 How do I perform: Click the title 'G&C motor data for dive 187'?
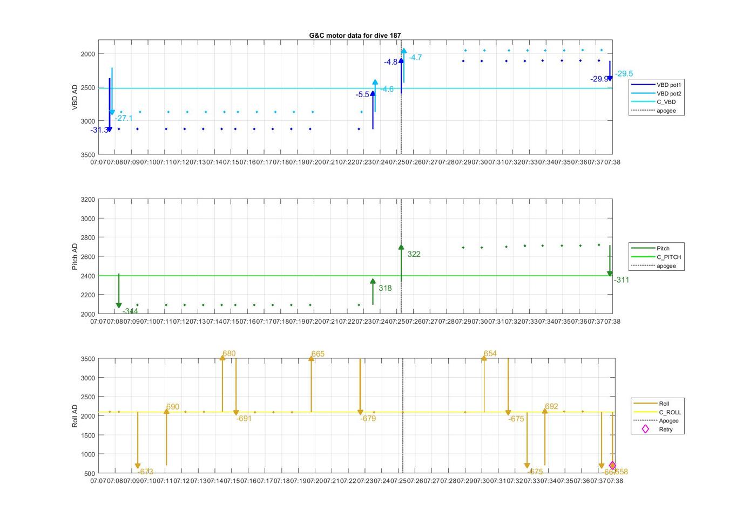[x=355, y=36]
